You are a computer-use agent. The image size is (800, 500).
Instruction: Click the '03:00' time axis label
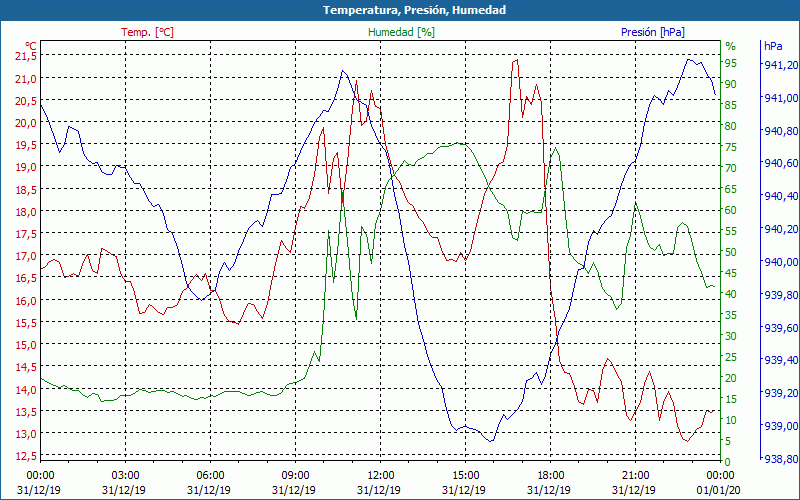(x=125, y=476)
